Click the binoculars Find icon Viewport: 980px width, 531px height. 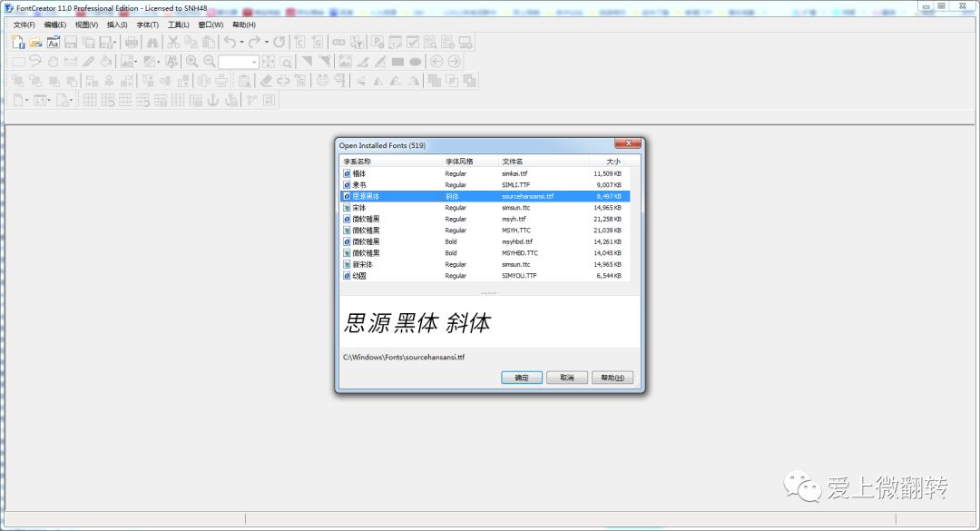pyautogui.click(x=152, y=43)
